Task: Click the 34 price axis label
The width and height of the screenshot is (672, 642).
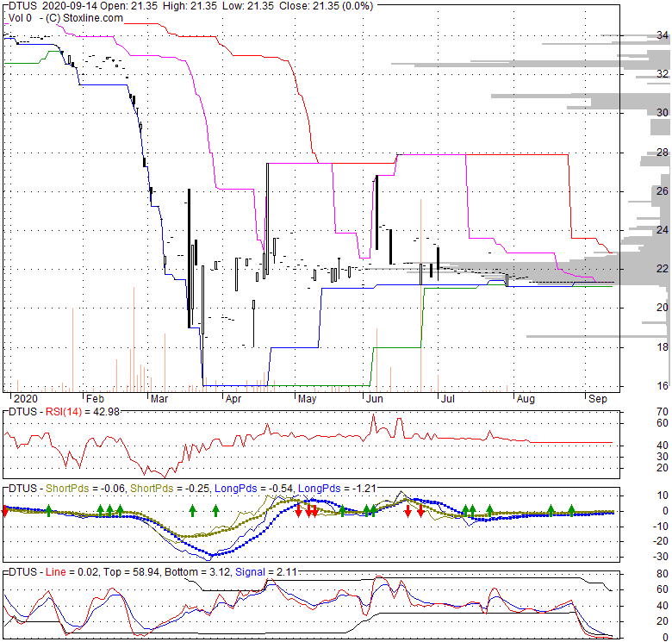Action: tap(663, 35)
